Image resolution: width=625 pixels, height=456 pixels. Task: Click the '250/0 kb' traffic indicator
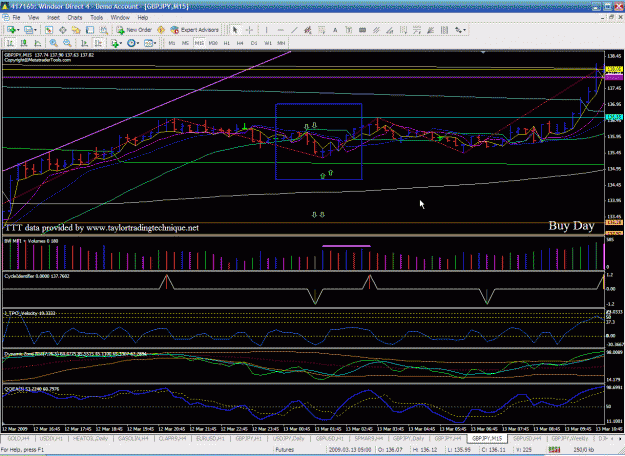(x=585, y=450)
